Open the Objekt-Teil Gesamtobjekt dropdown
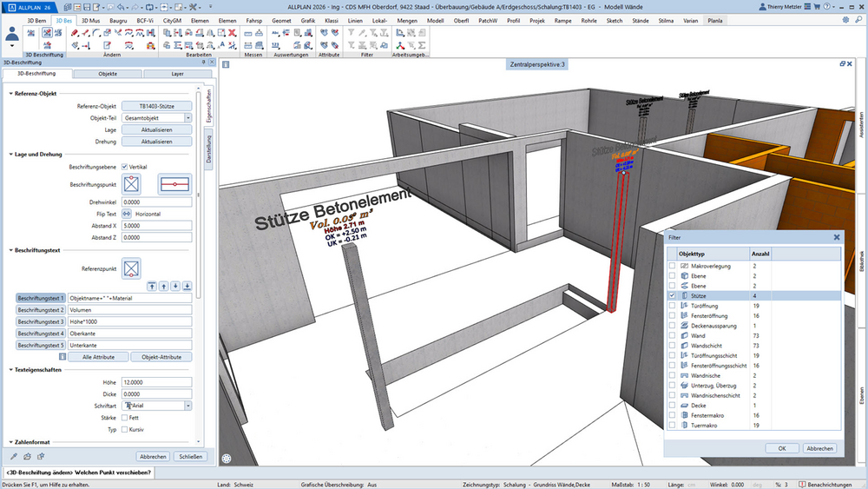Screen dimensions: 868x489 click(188, 118)
